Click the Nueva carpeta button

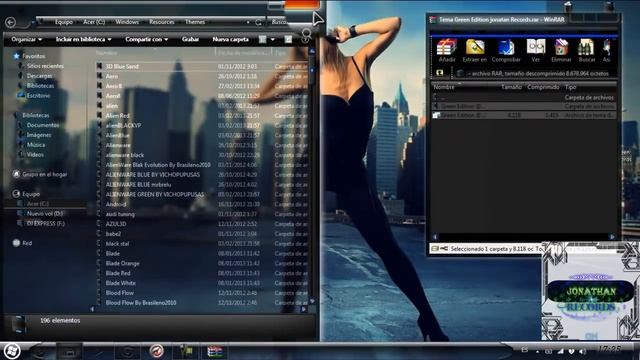coord(231,39)
